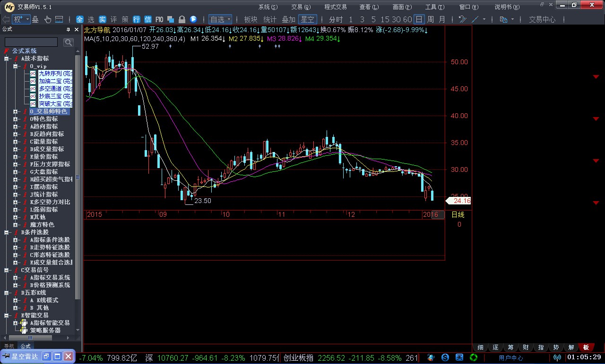Expand the O_交易师特色 tree node
This screenshot has width=605, height=364.
16,111
